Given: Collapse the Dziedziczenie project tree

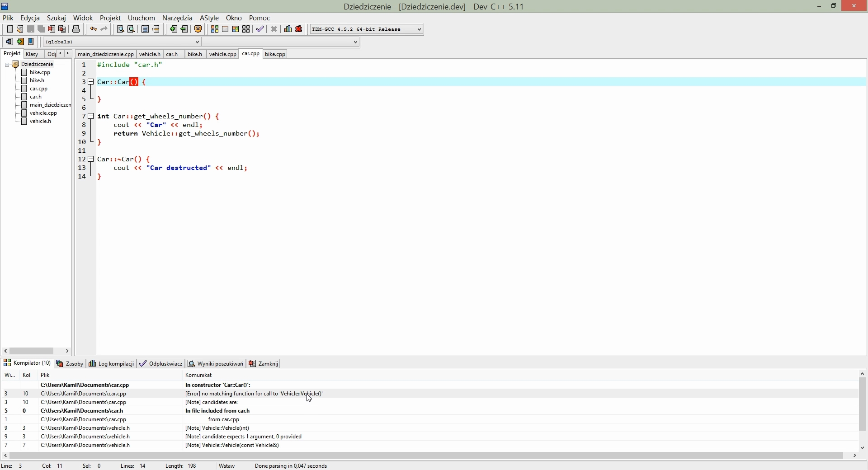Looking at the screenshot, I should point(7,64).
